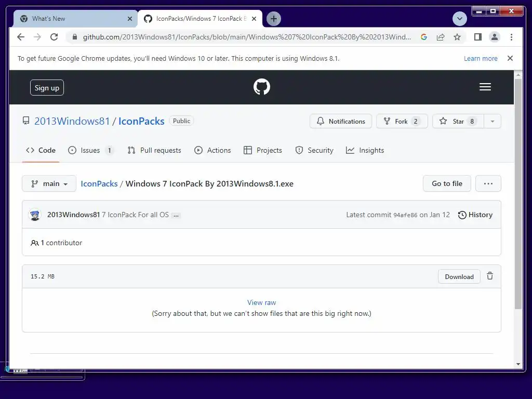This screenshot has width=532, height=399.
Task: Close the What's New tab
Action: [129, 19]
